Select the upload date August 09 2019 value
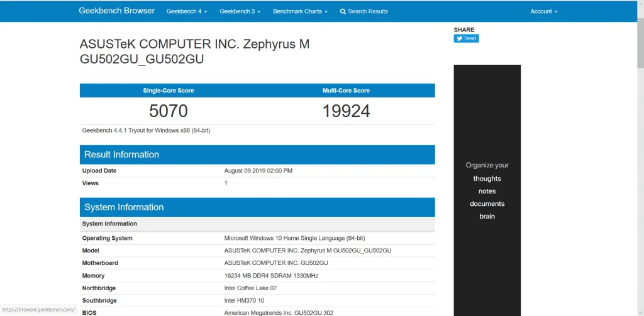Viewport: 644px width, 316px height. (258, 171)
